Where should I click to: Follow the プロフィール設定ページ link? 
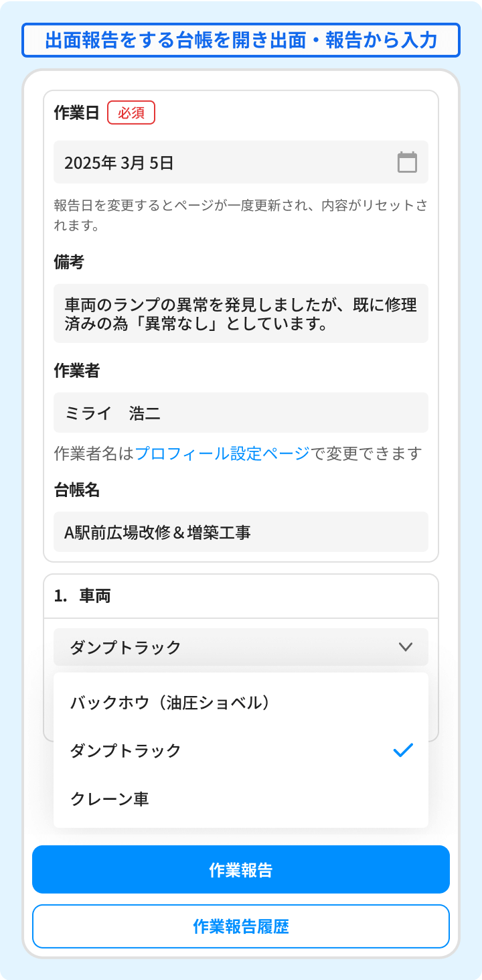click(x=222, y=453)
